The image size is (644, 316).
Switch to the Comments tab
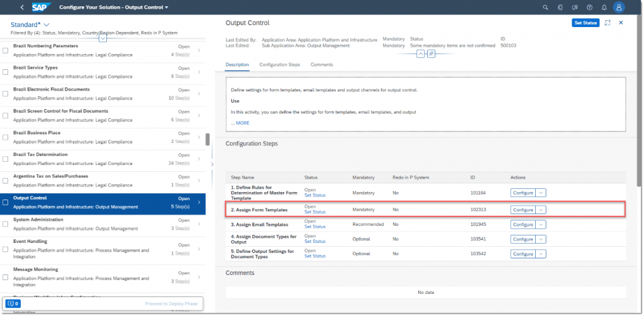tap(321, 64)
